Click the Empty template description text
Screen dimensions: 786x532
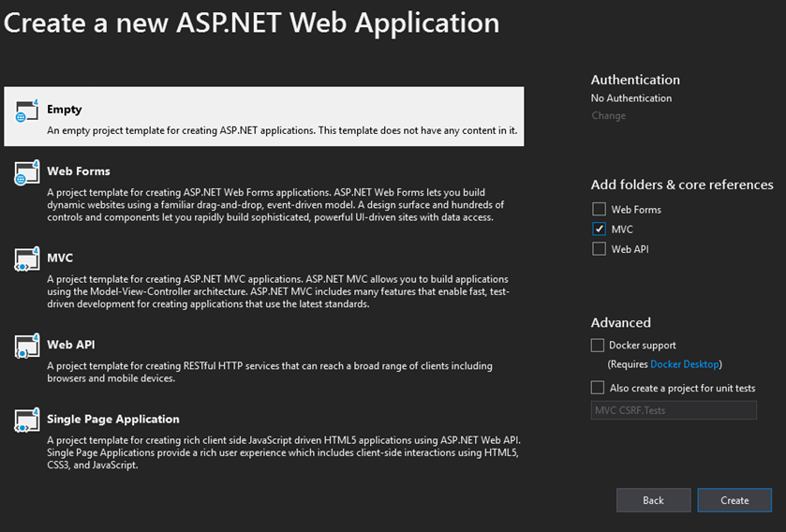pyautogui.click(x=282, y=130)
